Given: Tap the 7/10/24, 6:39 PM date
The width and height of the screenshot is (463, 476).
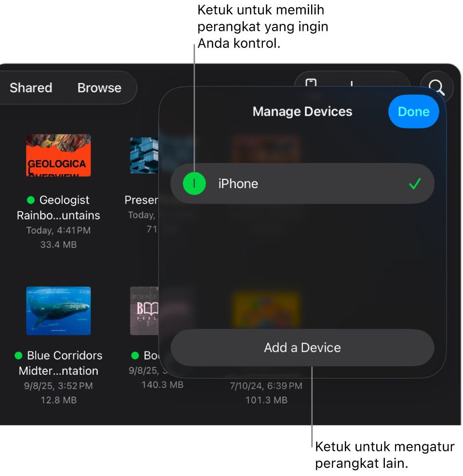Looking at the screenshot, I should pos(266,386).
